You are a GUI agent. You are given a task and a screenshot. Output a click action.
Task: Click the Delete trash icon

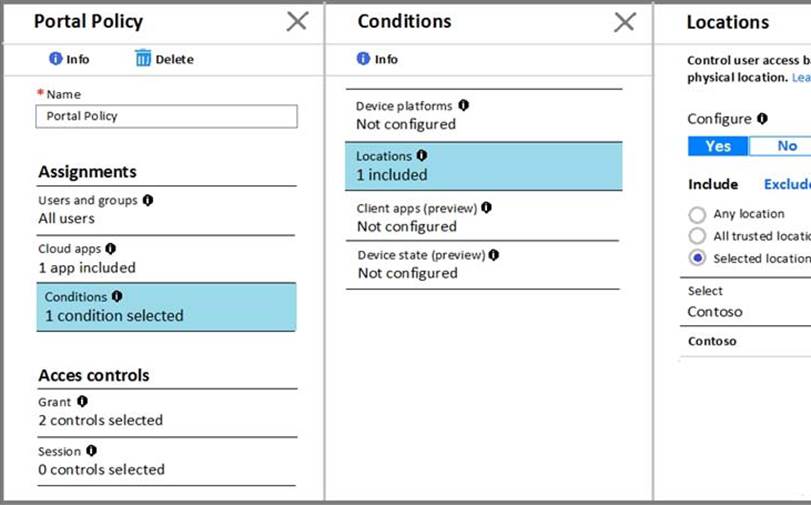(143, 59)
